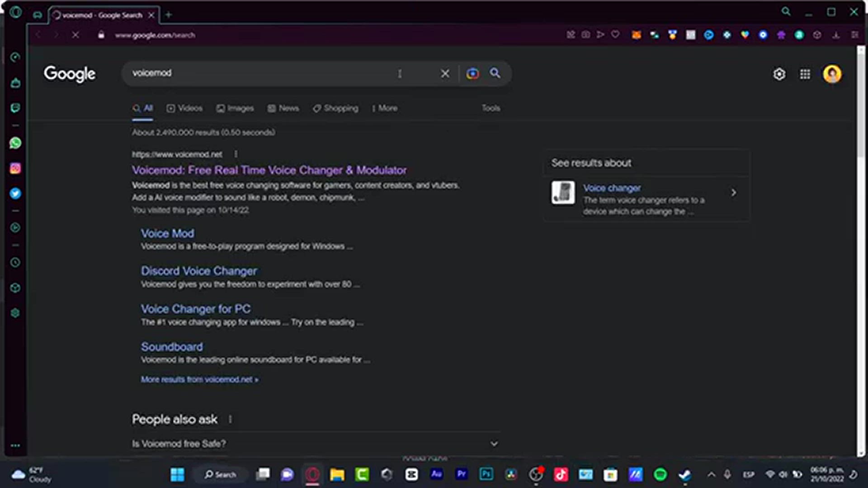
Task: Open Google Quick Settings gear
Action: (x=779, y=74)
